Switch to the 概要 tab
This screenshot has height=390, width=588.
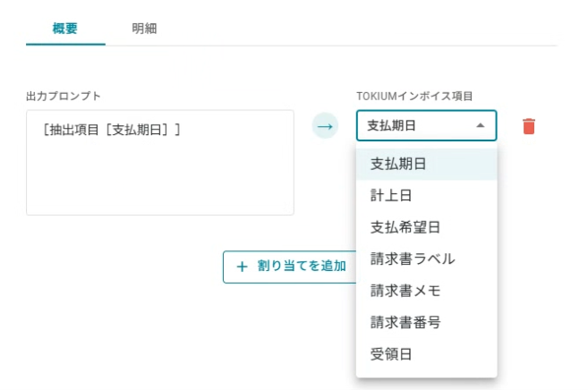(x=65, y=28)
